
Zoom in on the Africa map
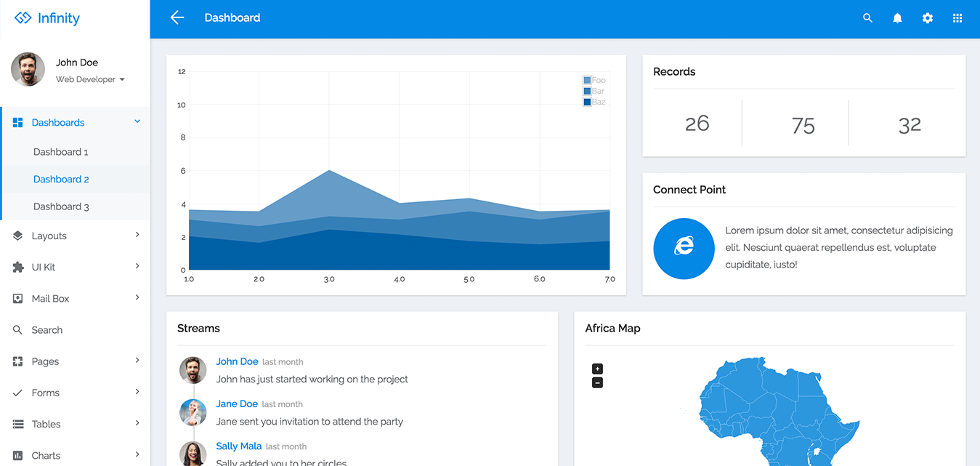point(597,369)
